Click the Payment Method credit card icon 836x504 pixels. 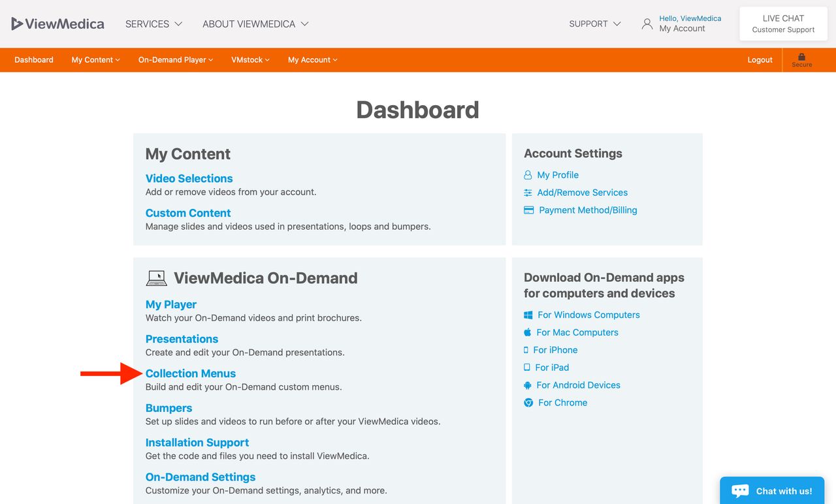[x=529, y=210]
